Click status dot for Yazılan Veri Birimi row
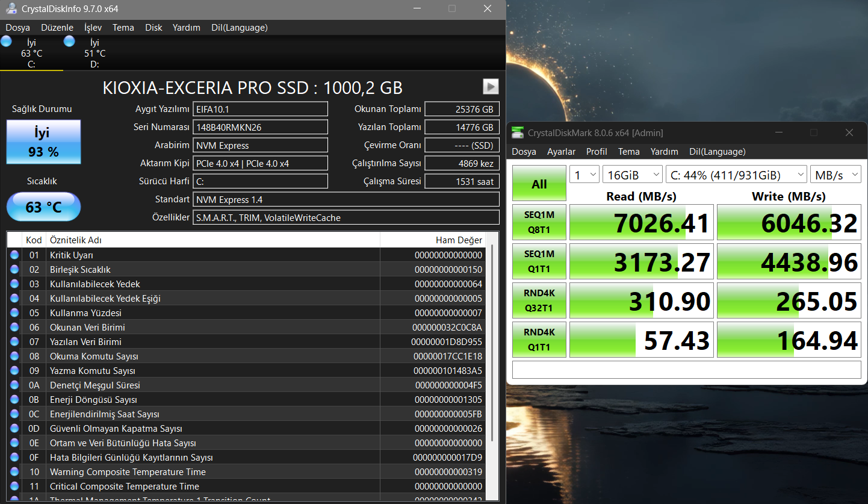 [x=14, y=342]
